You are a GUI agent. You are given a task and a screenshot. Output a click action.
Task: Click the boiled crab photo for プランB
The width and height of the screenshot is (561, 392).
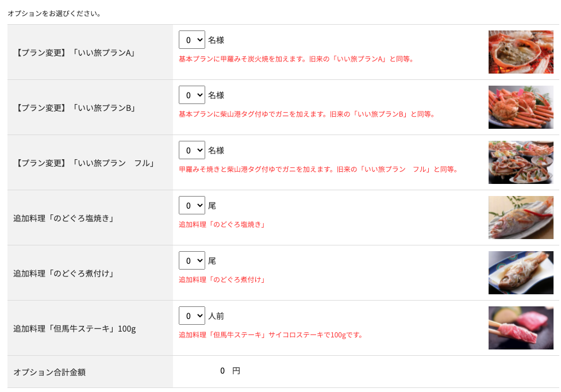[x=521, y=107]
